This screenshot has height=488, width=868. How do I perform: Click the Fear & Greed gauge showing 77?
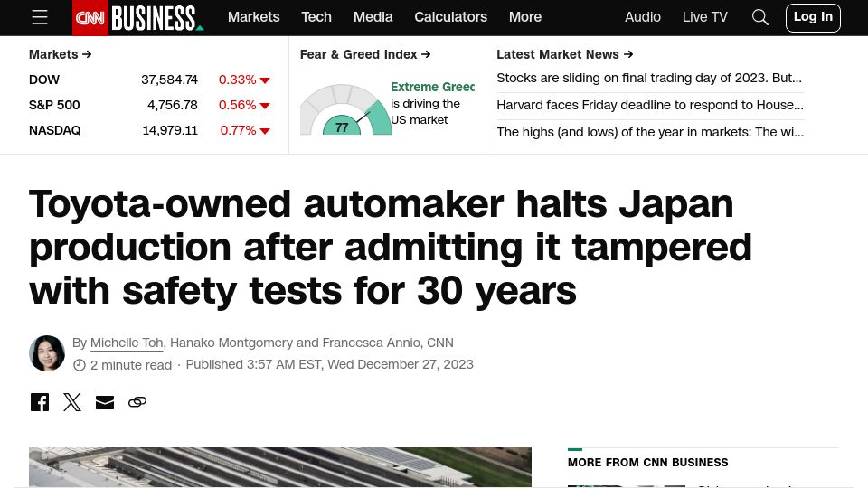click(346, 109)
